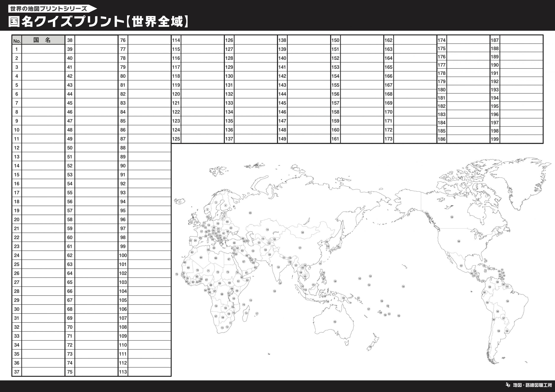Click table number cell 37

(17, 372)
